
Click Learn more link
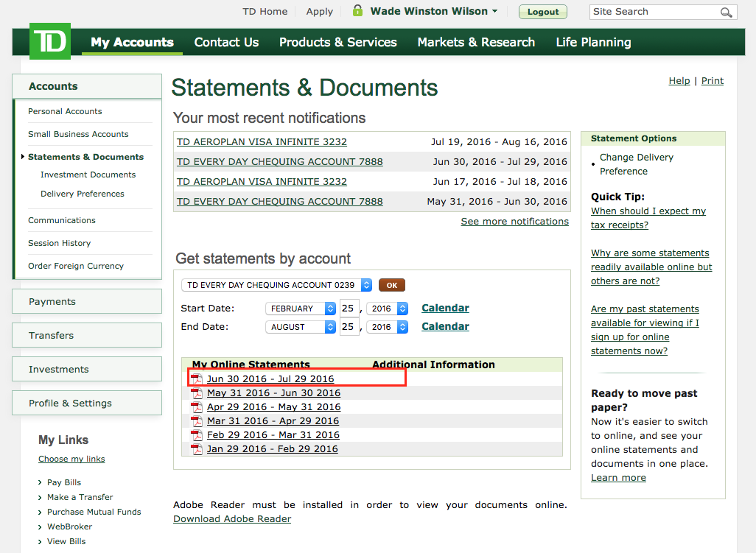619,477
